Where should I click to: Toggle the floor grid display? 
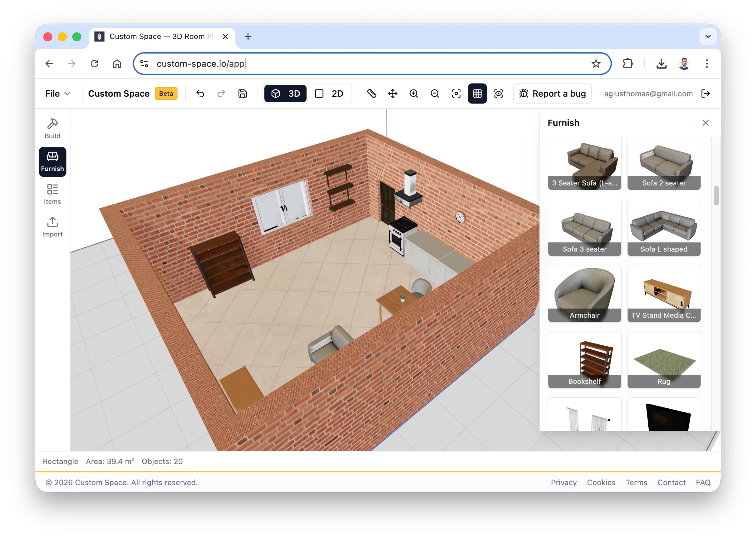(477, 94)
